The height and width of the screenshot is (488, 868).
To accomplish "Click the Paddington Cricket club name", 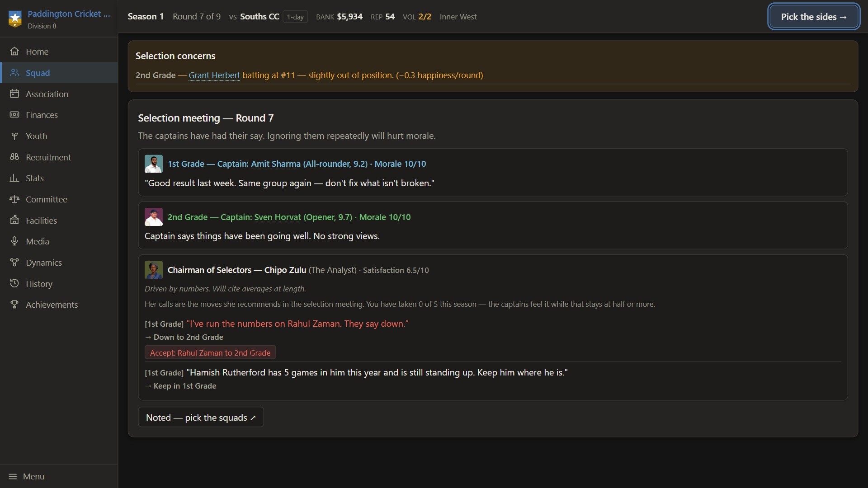I will coord(69,14).
